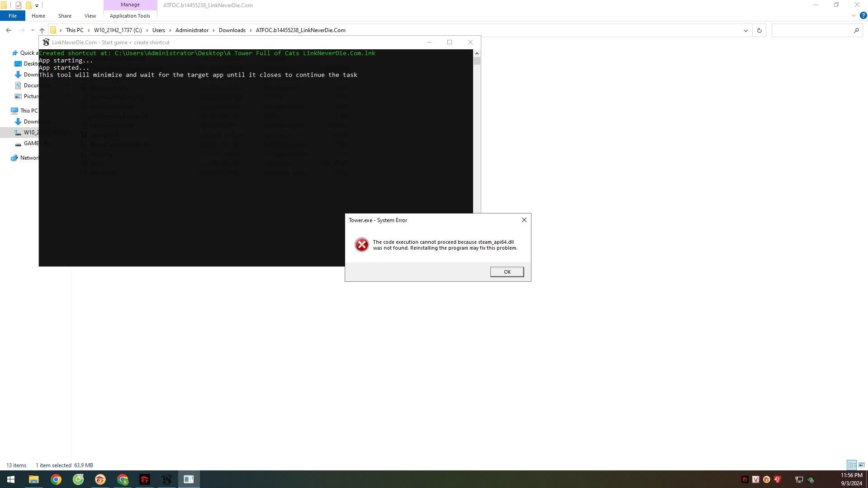Open the Customize Quick Access Toolbar dropdown
Image resolution: width=868 pixels, height=488 pixels.
pyautogui.click(x=37, y=5)
